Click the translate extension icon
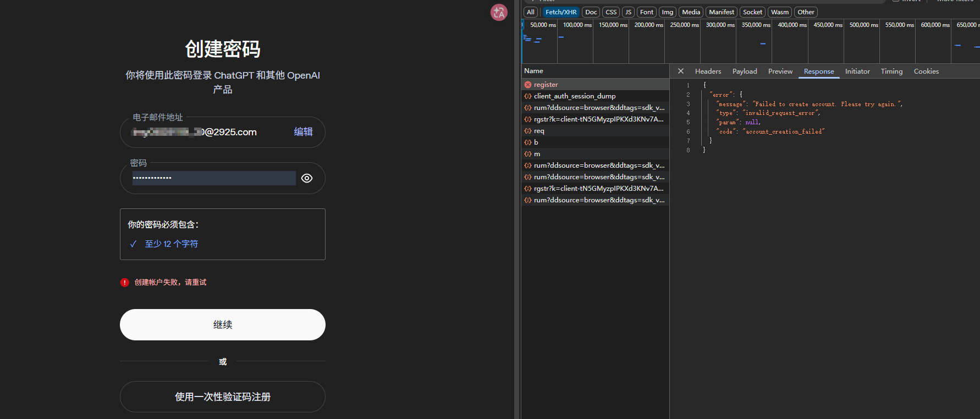Screen dimensions: 980x419 click(x=499, y=12)
